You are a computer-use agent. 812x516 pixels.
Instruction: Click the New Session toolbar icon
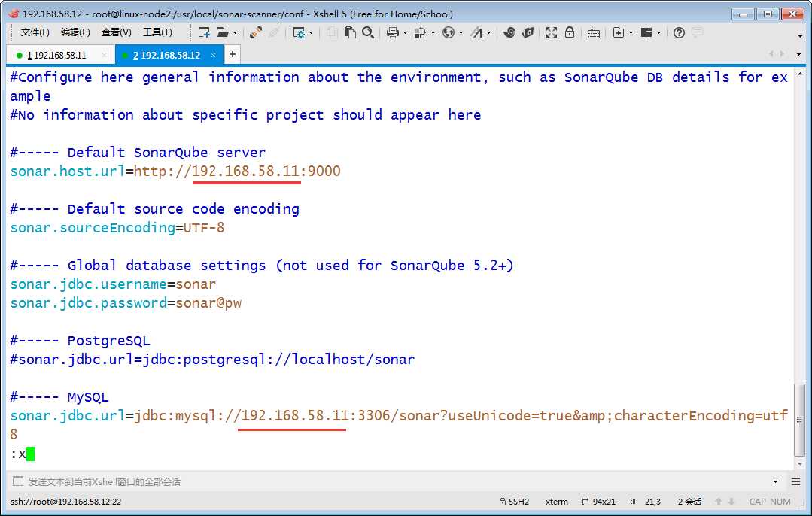coord(204,32)
